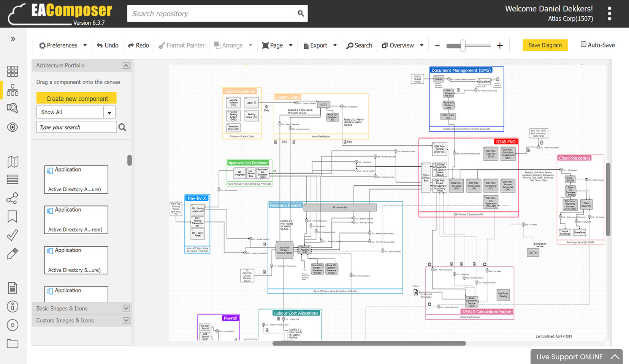Select the DEALS Calculation Engine label
This screenshot has height=364, width=629.
[487, 312]
